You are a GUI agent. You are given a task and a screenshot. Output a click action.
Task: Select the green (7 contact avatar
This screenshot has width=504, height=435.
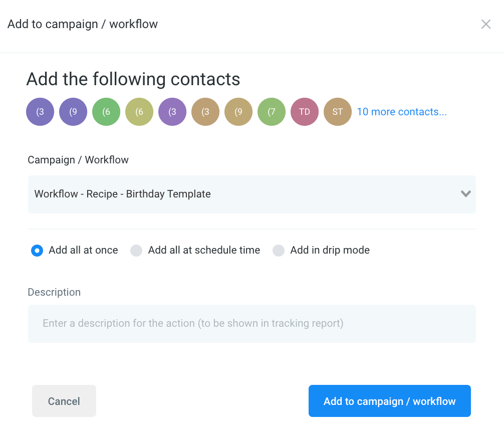pos(272,112)
